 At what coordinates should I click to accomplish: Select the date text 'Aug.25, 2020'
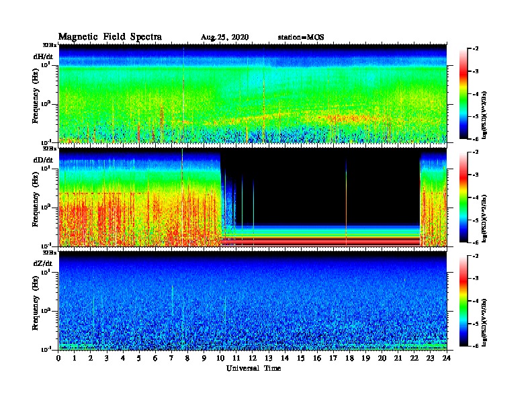pos(224,38)
